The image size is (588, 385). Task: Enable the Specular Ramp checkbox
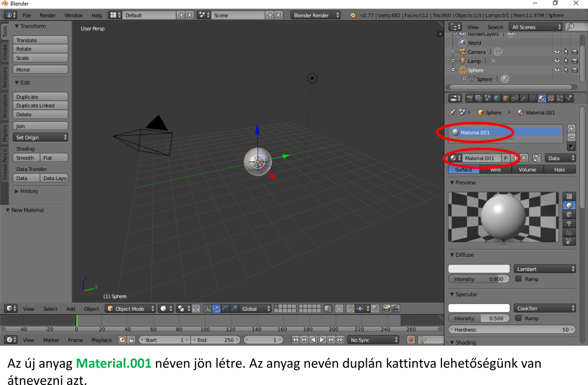click(x=518, y=318)
